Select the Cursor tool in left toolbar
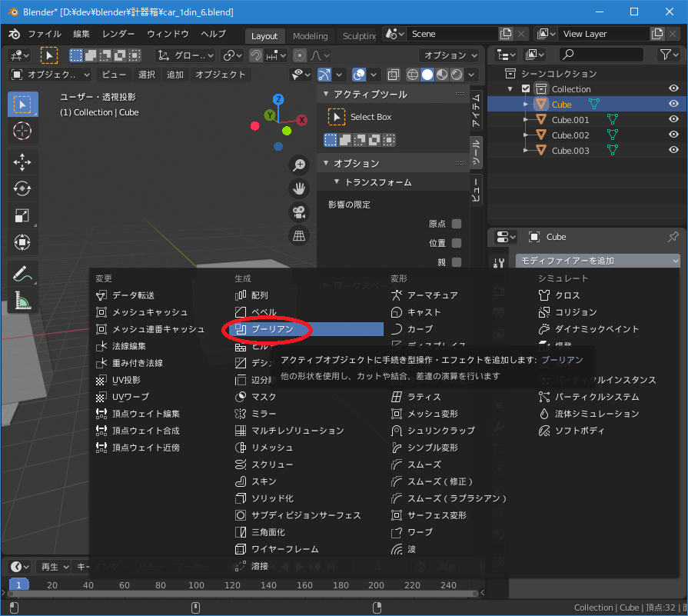This screenshot has height=616, width=688. click(x=22, y=131)
